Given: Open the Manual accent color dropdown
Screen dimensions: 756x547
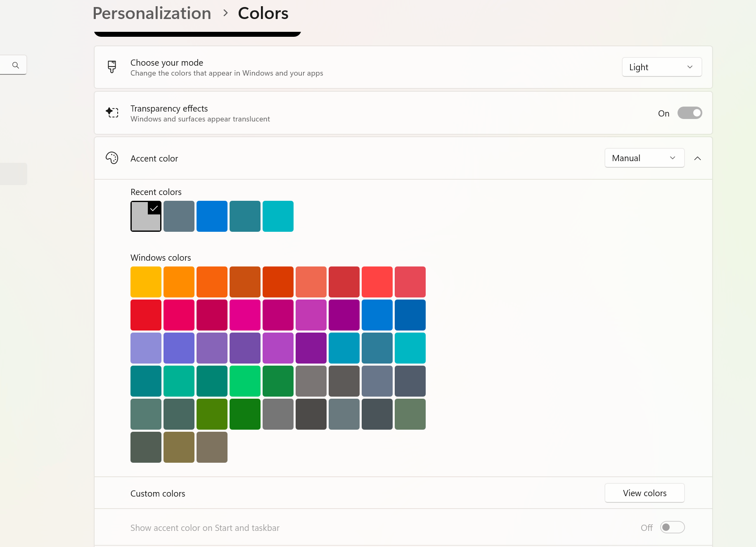Looking at the screenshot, I should pyautogui.click(x=644, y=158).
